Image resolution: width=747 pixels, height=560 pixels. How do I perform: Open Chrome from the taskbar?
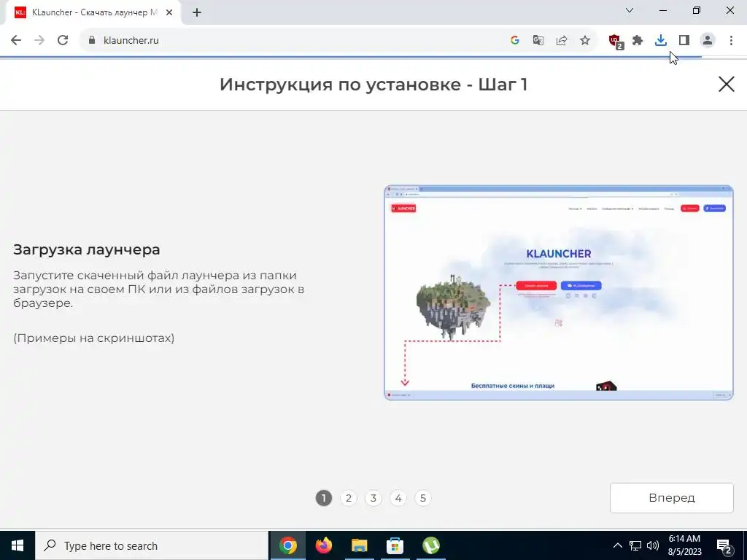coord(287,545)
